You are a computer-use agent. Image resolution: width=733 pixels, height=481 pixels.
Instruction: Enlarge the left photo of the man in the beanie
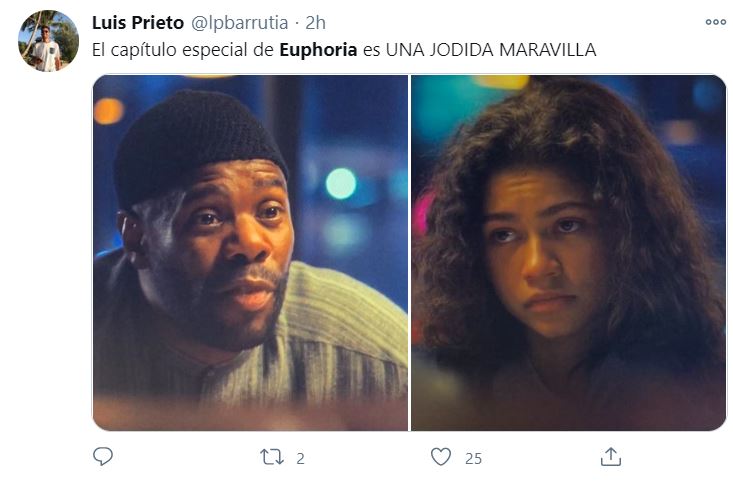[x=250, y=252]
